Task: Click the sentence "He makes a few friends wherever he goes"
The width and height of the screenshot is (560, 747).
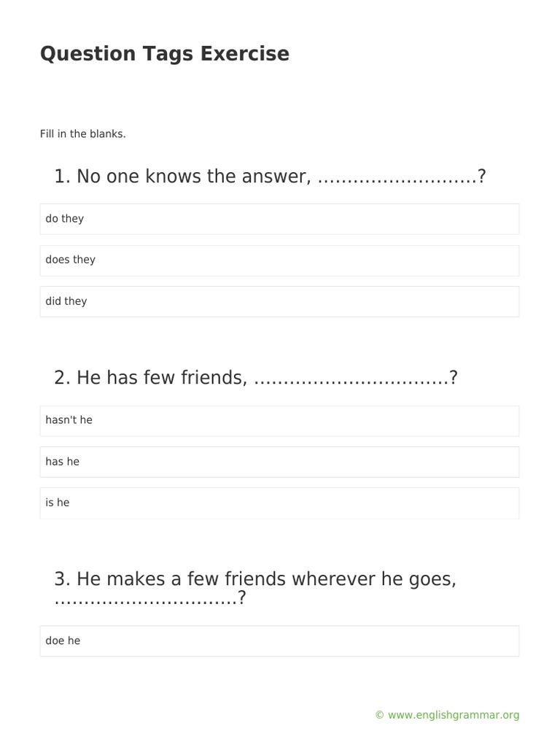Action: 266,580
